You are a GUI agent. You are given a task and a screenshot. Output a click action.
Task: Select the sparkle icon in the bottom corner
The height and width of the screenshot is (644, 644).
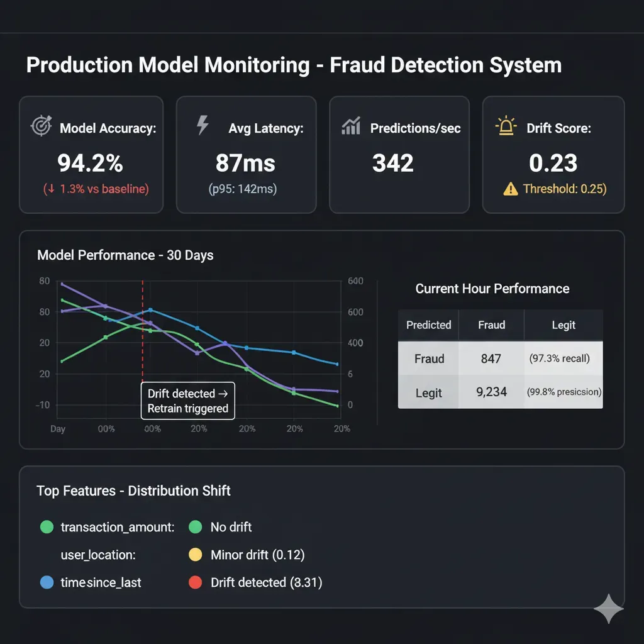(608, 609)
